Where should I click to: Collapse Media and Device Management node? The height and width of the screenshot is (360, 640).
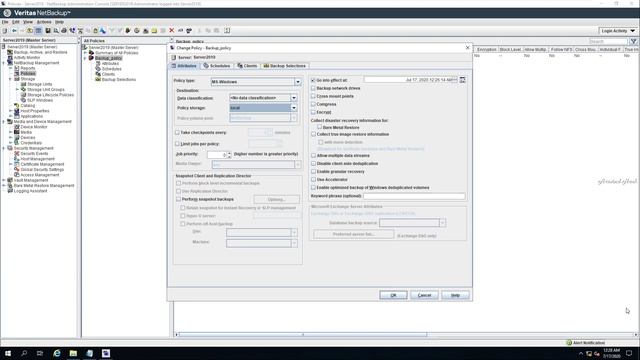(x=4, y=122)
